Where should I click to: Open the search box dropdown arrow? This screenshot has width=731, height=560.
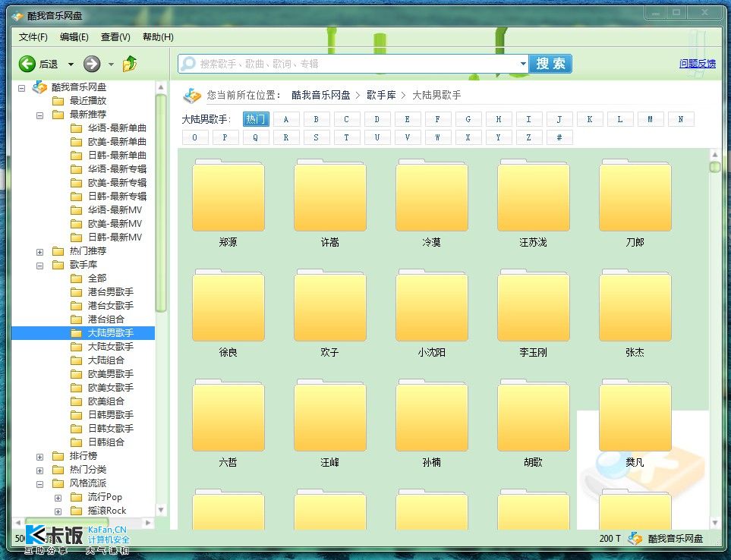pyautogui.click(x=523, y=64)
